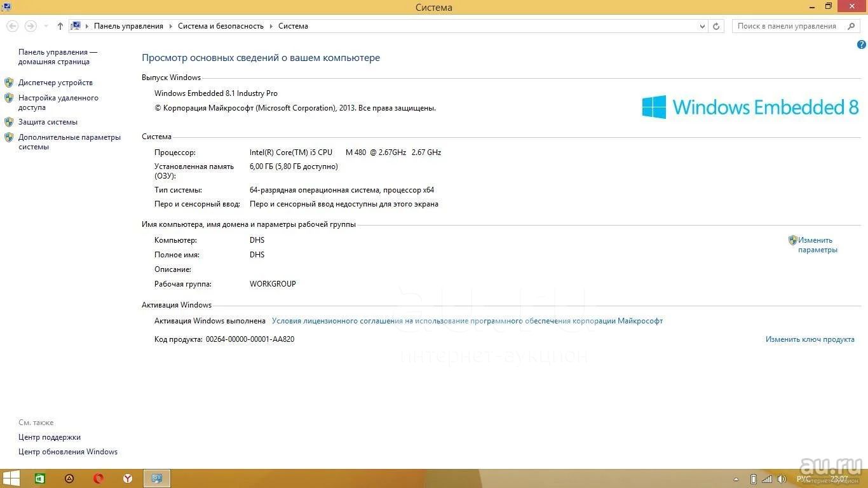Go up one level with the Up arrow

[60, 26]
